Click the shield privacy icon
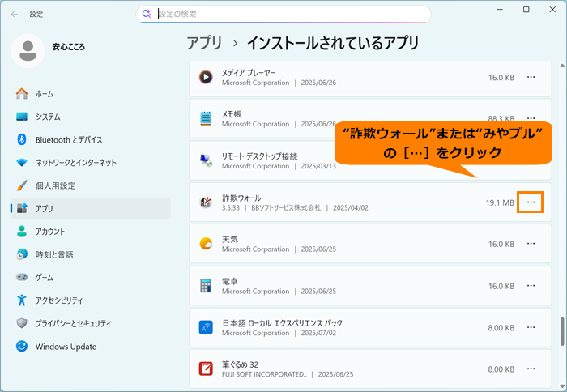Image resolution: width=567 pixels, height=392 pixels. 22,323
